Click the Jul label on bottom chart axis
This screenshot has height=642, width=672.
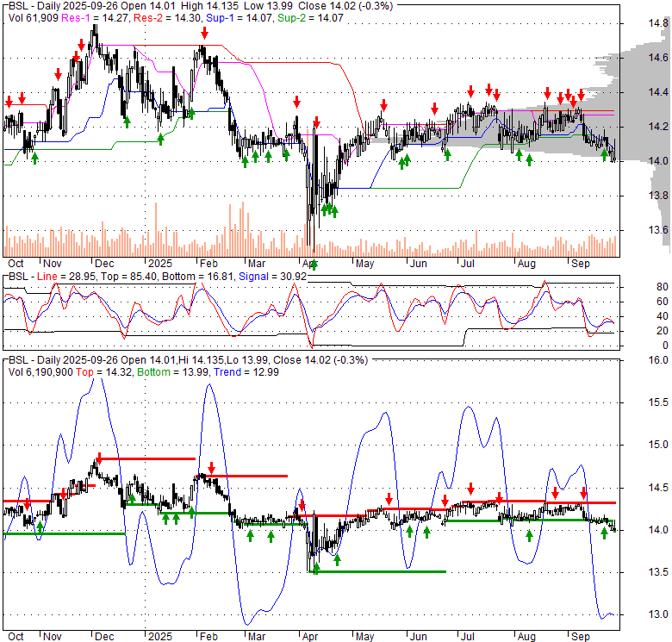(467, 636)
